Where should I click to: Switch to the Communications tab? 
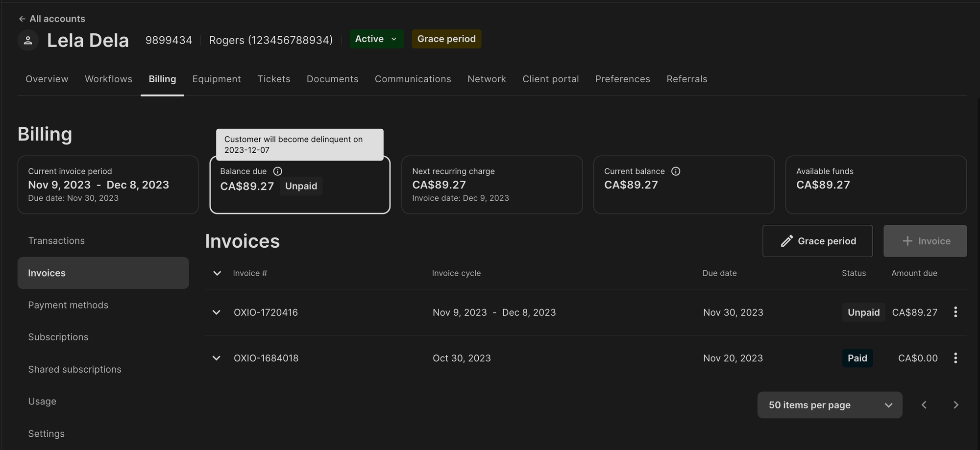(x=413, y=79)
